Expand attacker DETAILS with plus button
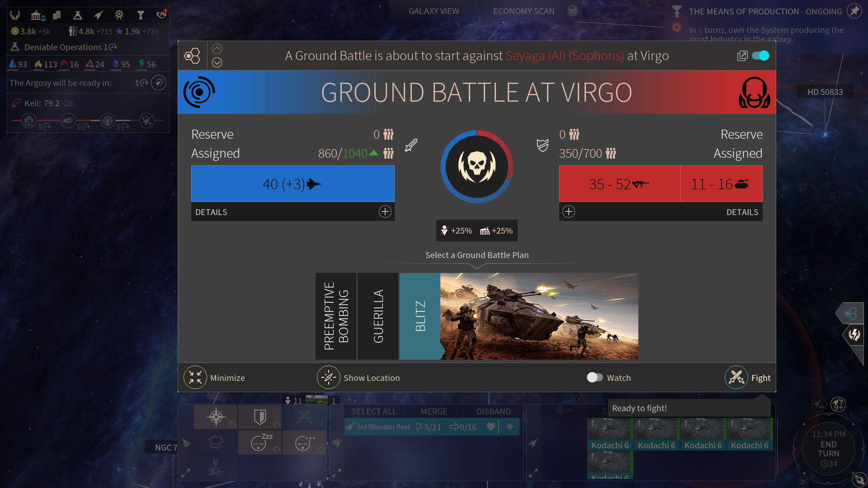The width and height of the screenshot is (868, 488). (x=385, y=211)
